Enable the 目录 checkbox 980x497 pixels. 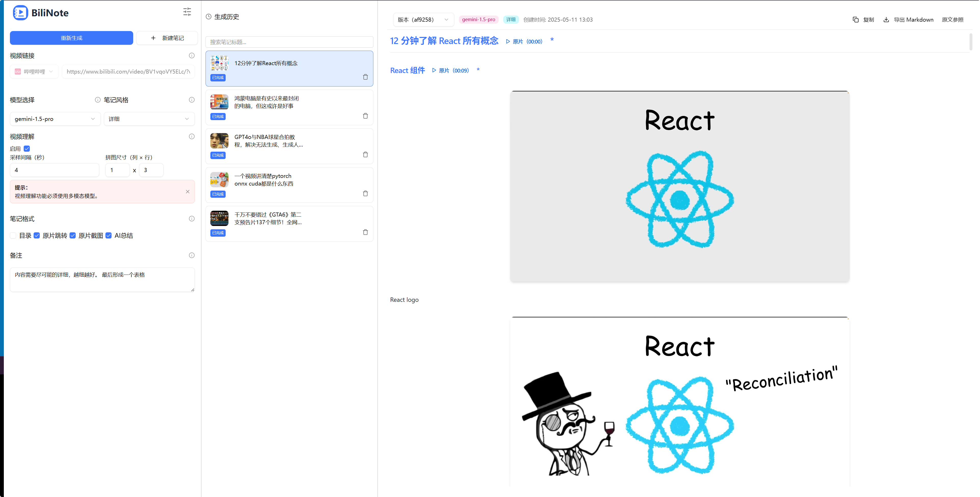[x=13, y=235]
